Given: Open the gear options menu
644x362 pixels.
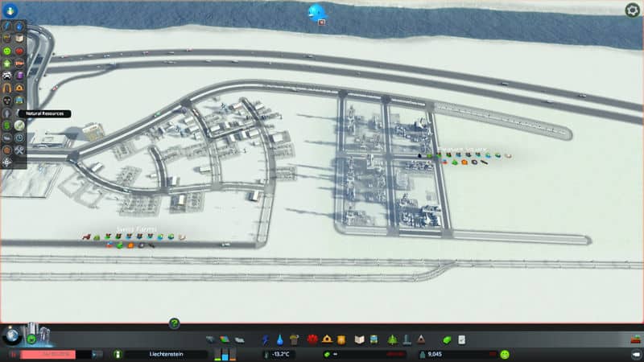Looking at the screenshot, I should tap(633, 10).
